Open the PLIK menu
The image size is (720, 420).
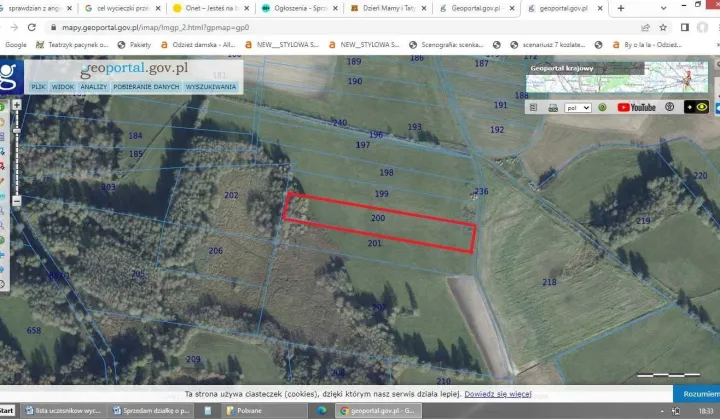[38, 87]
